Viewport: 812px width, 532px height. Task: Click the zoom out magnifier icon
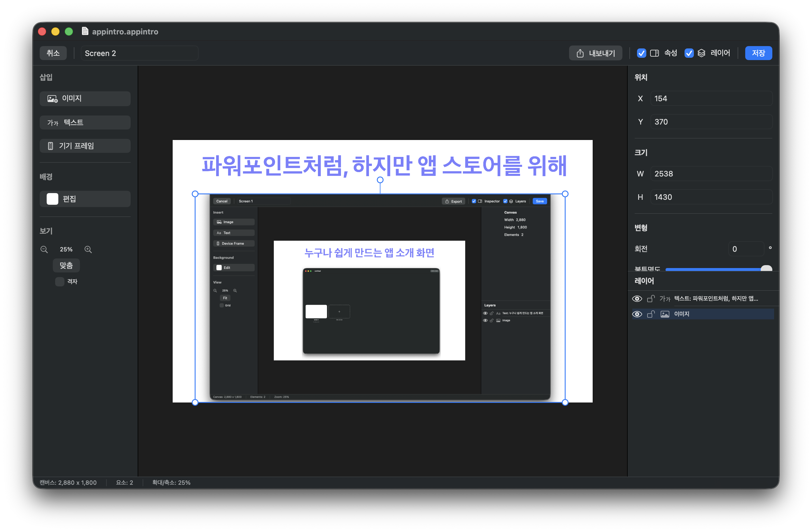point(44,249)
